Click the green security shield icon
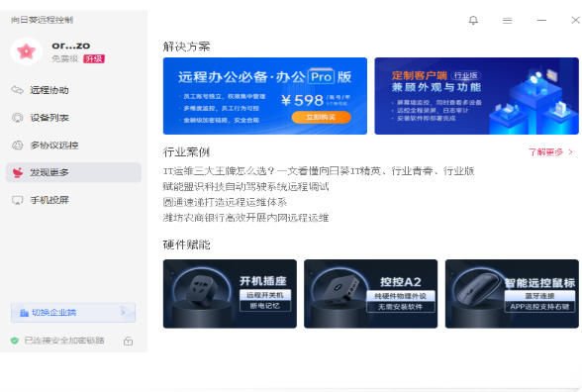This screenshot has width=582, height=392. pos(15,341)
